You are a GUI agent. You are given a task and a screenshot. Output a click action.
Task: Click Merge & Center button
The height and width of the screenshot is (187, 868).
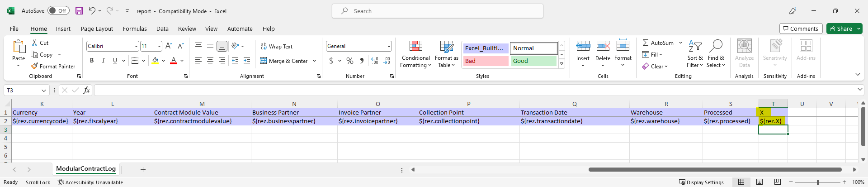tap(284, 61)
